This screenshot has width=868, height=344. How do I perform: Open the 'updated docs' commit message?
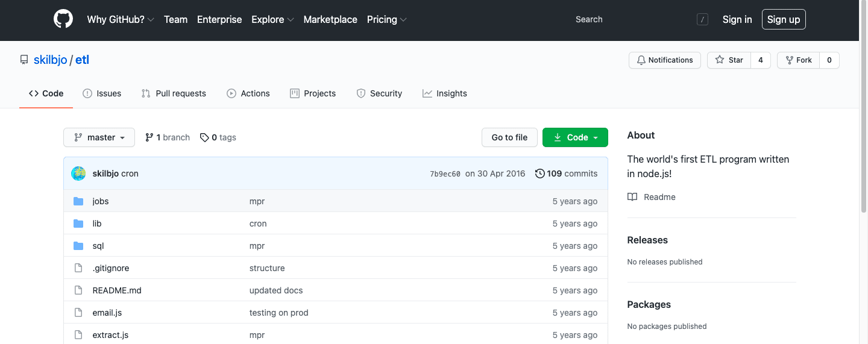coord(276,290)
